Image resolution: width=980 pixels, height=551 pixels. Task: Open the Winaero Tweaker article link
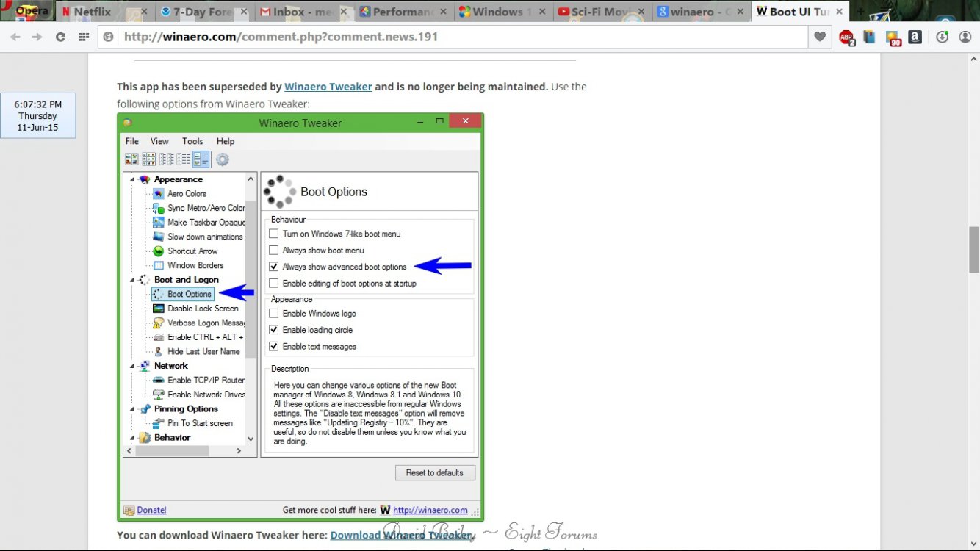click(328, 87)
